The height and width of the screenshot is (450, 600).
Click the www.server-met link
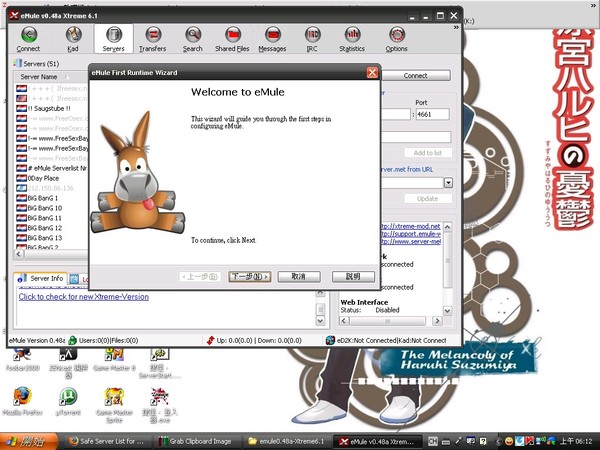pyautogui.click(x=411, y=241)
